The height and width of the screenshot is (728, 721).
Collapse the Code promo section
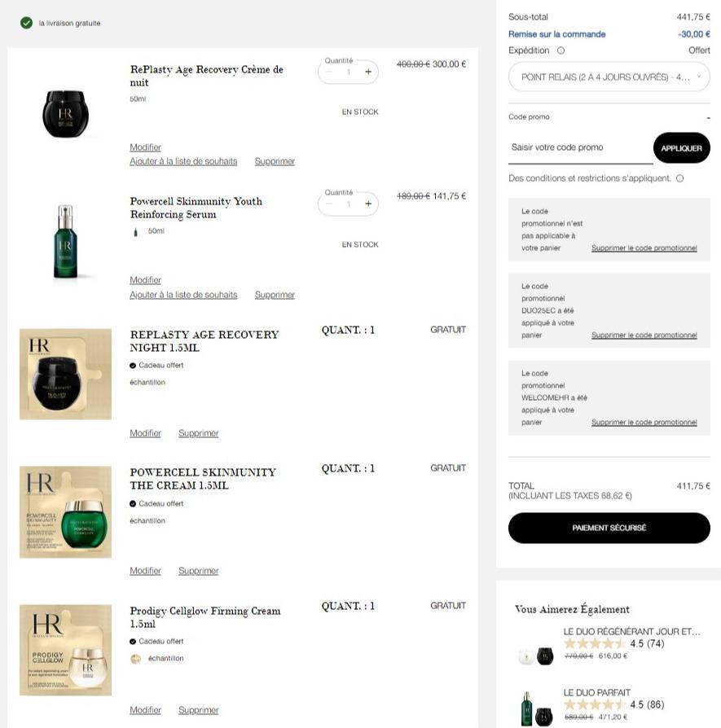pyautogui.click(x=708, y=117)
